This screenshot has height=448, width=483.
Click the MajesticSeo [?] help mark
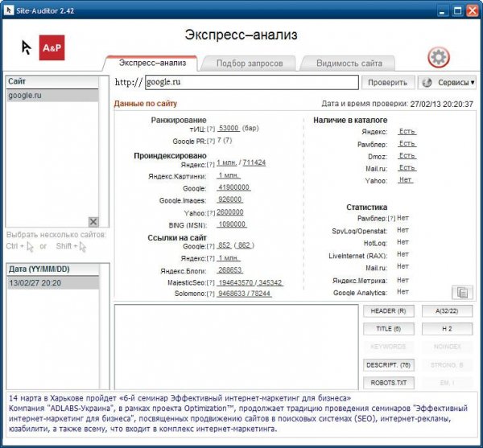pyautogui.click(x=211, y=283)
